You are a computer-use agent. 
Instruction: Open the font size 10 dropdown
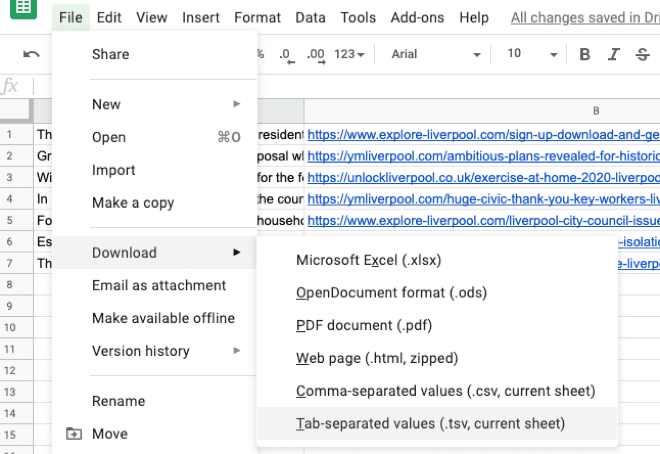(532, 54)
